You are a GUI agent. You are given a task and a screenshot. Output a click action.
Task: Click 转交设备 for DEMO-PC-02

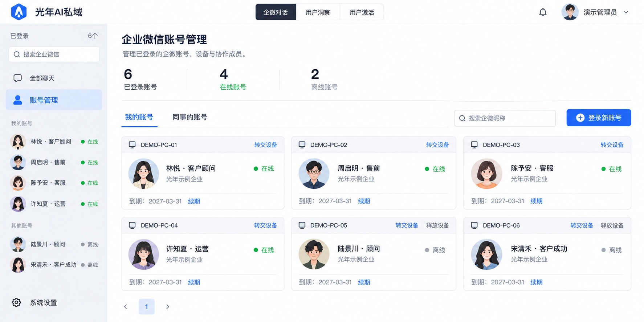[437, 145]
